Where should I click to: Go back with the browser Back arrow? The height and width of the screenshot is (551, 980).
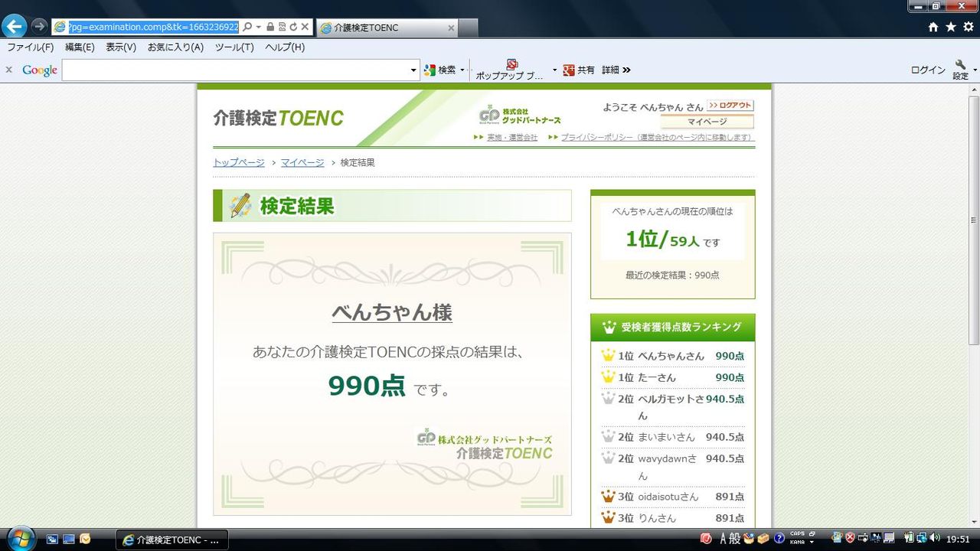(x=14, y=27)
